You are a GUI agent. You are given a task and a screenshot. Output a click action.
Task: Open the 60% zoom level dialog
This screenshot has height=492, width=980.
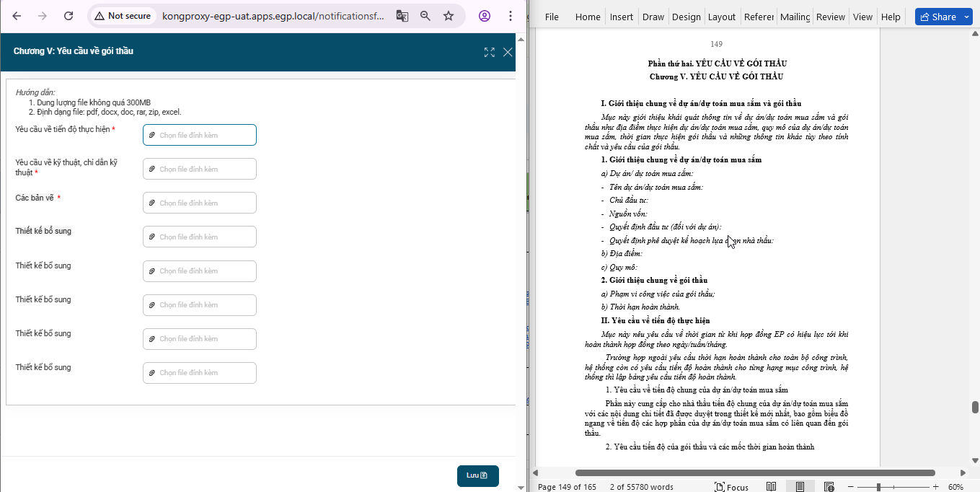955,487
